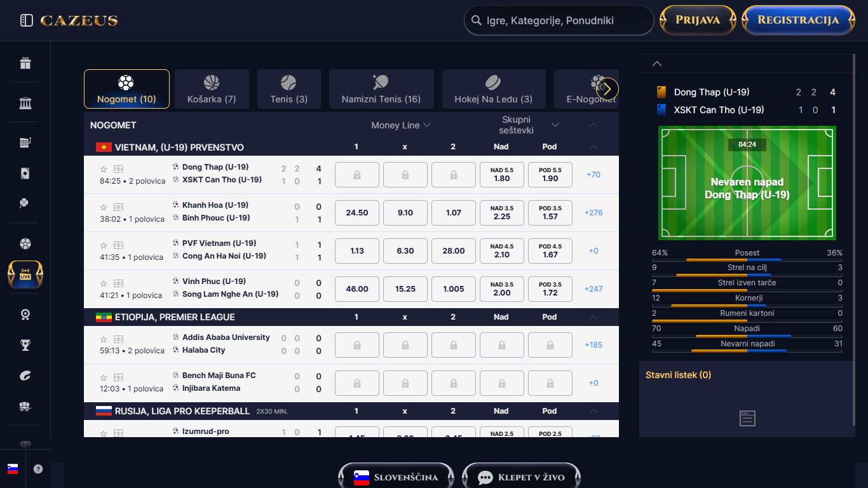Click the Slovenian flag icon in bottom-left corner

pos(13,469)
